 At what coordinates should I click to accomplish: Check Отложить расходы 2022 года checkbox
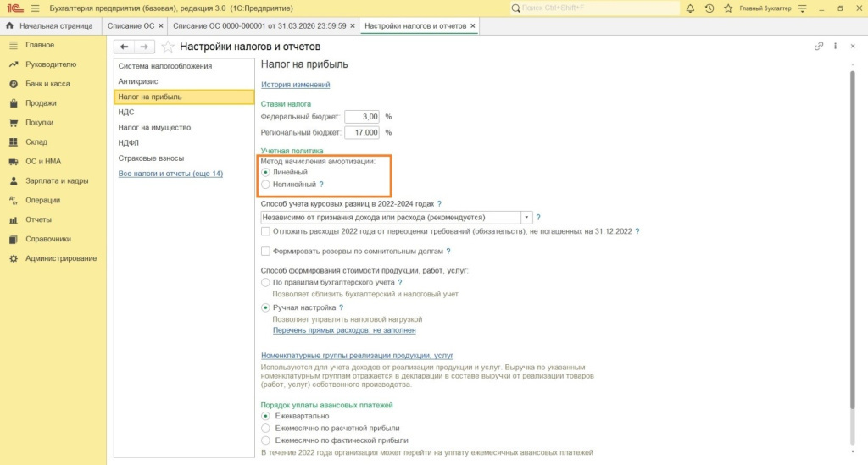coord(266,231)
